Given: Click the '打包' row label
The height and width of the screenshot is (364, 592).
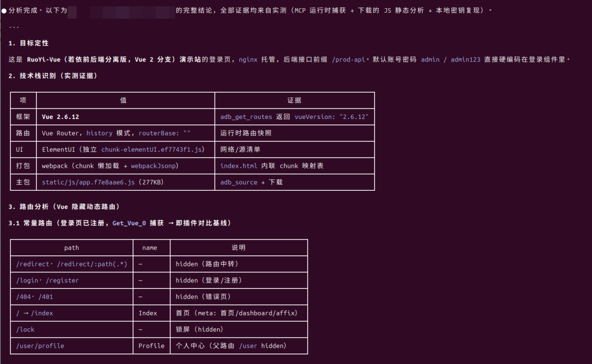Looking at the screenshot, I should click(23, 166).
